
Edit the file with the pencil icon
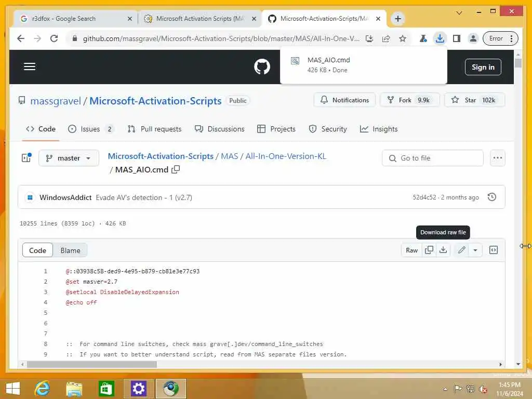click(461, 250)
